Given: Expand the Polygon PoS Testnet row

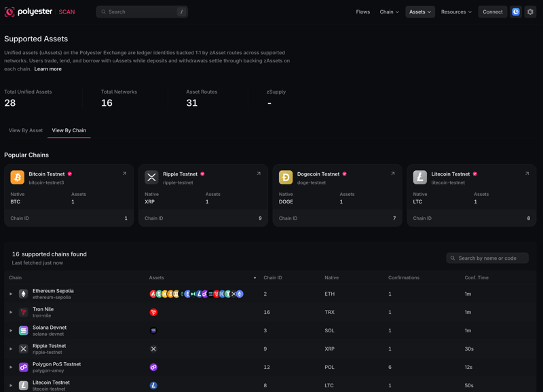Looking at the screenshot, I should tap(11, 367).
